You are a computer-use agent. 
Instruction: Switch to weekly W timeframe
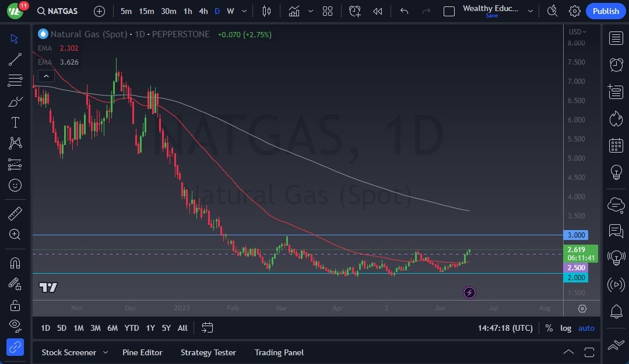click(x=230, y=11)
